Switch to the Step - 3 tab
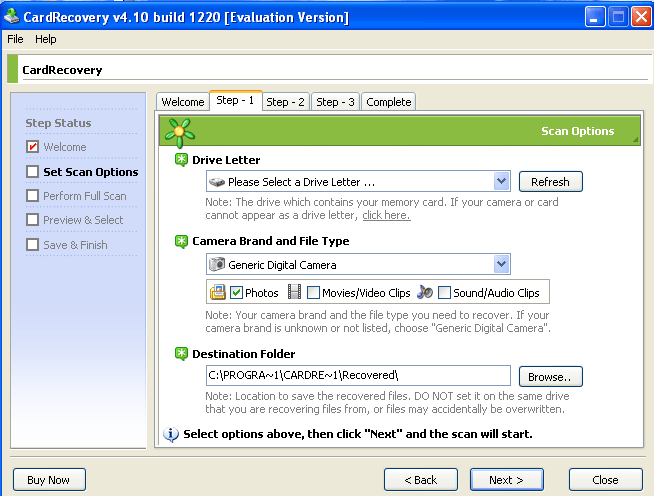Screen dimensions: 654x496 tap(335, 102)
